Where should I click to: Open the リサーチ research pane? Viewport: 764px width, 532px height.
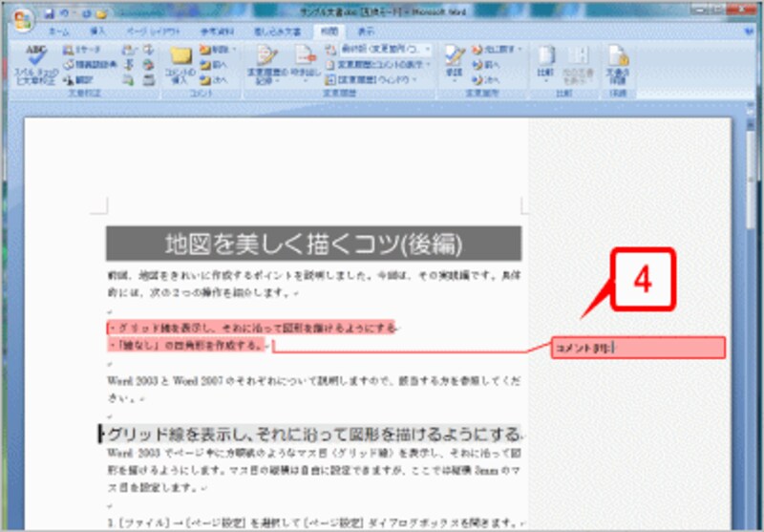pos(82,50)
